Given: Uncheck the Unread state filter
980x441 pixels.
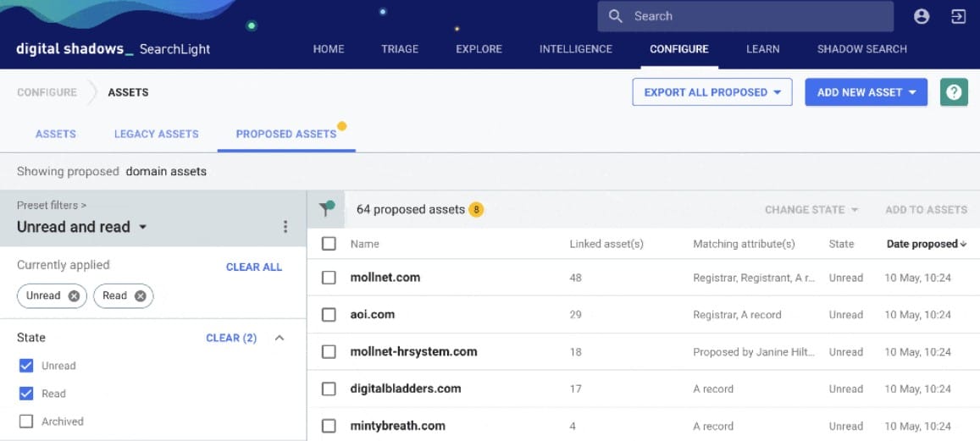Looking at the screenshot, I should click(x=26, y=366).
